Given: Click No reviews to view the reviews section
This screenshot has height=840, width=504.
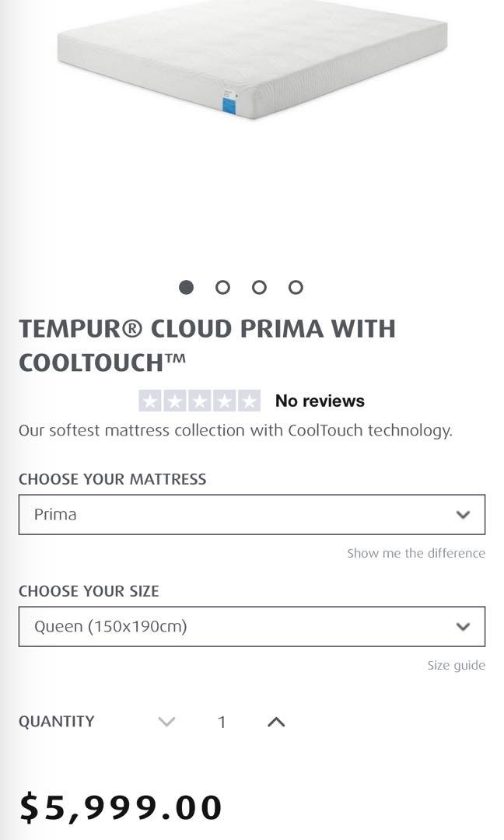Looking at the screenshot, I should (x=320, y=400).
